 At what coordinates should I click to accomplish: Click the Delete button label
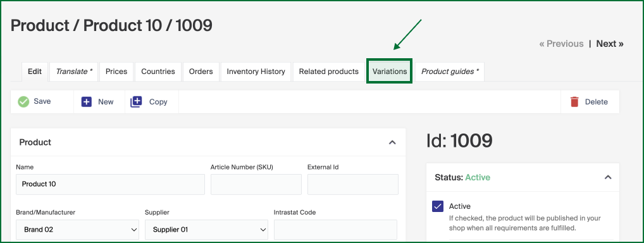(x=597, y=102)
